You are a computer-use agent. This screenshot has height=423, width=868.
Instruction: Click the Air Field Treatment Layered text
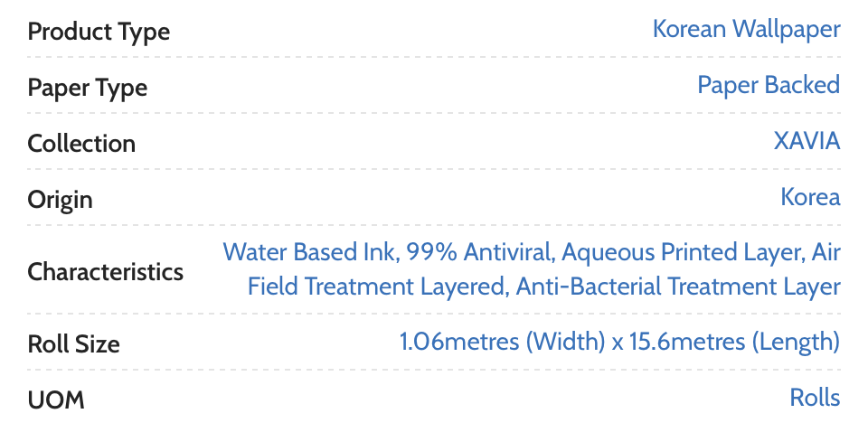pyautogui.click(x=375, y=287)
